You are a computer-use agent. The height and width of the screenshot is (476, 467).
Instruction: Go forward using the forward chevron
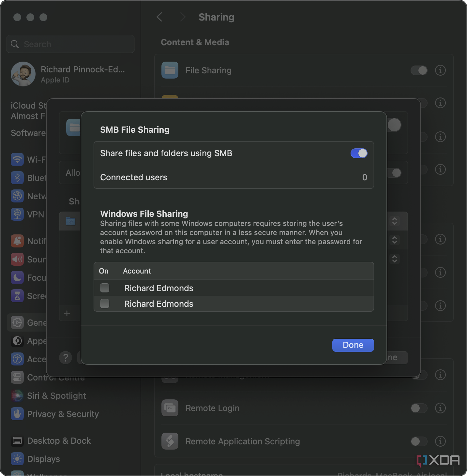[x=183, y=17]
